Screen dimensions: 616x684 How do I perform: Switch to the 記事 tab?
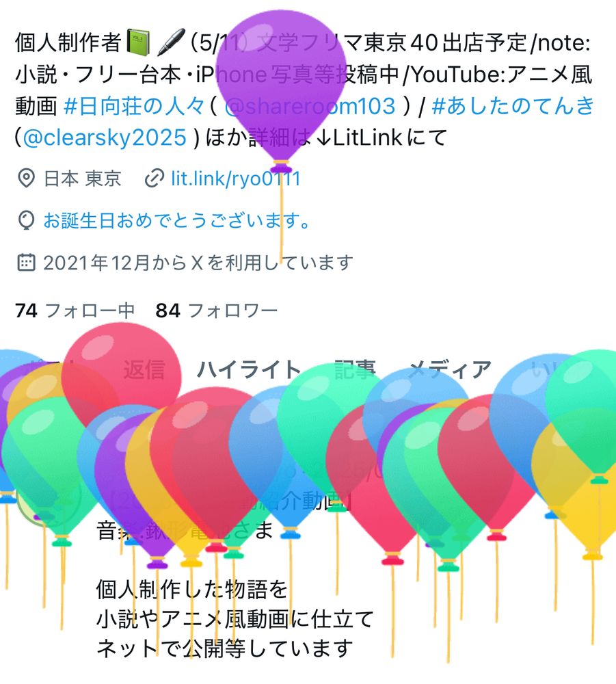(355, 370)
